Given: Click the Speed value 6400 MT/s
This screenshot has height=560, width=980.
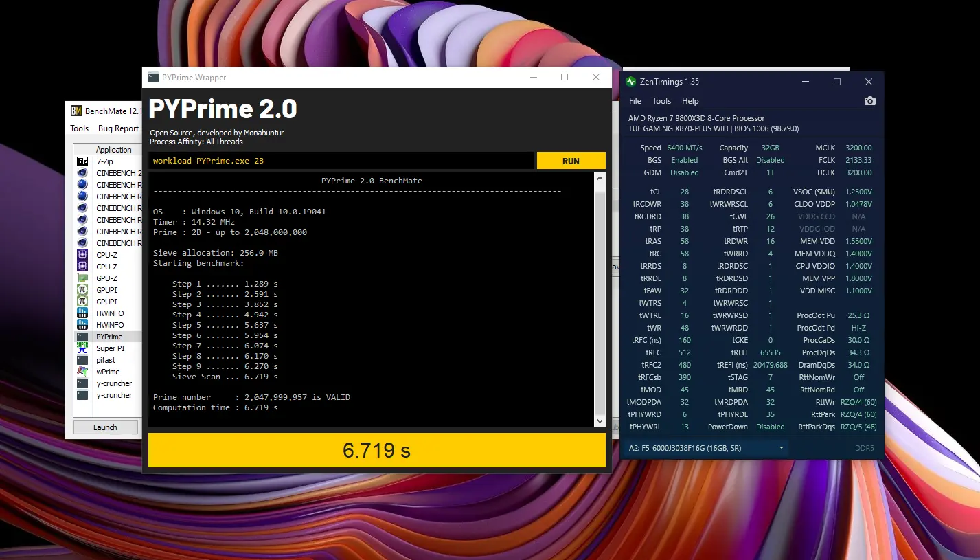Looking at the screenshot, I should [x=685, y=148].
